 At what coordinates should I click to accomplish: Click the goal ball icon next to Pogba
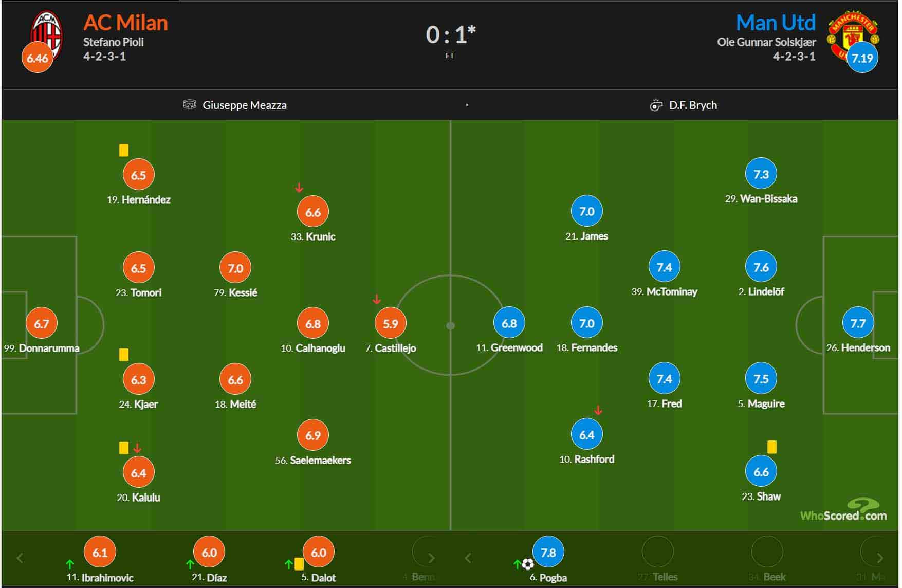(528, 564)
